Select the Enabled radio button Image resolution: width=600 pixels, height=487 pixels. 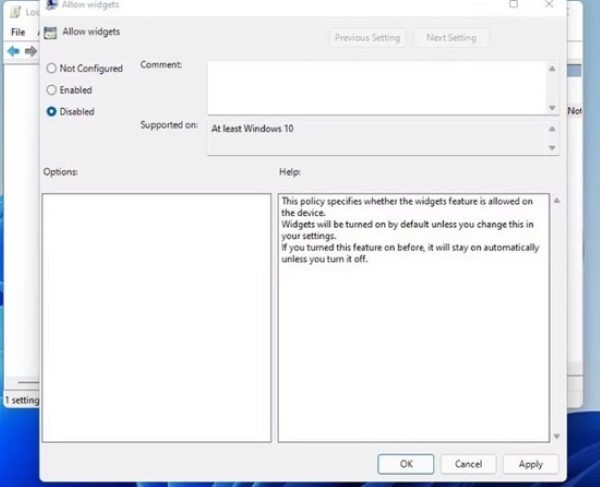[x=52, y=90]
